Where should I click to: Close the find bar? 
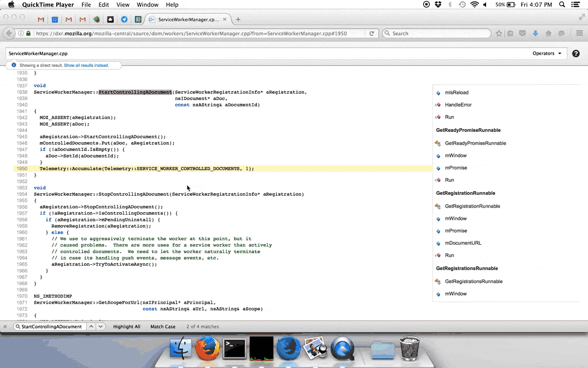(5, 327)
